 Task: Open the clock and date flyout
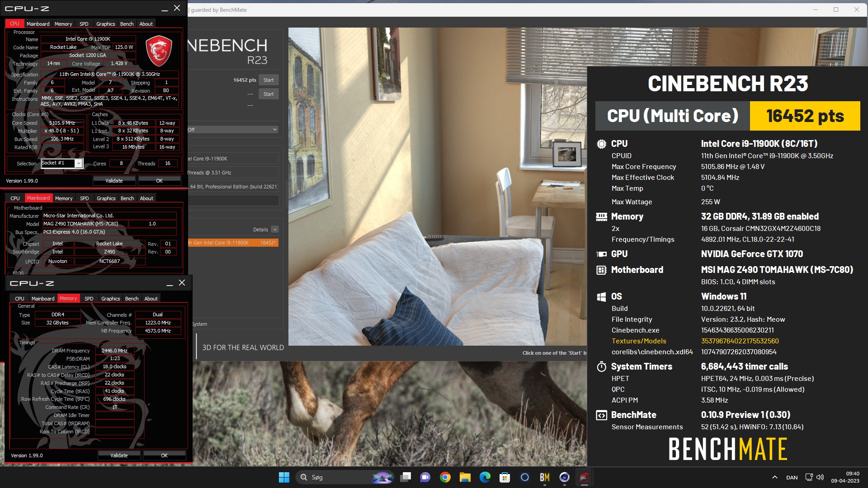[x=845, y=477]
